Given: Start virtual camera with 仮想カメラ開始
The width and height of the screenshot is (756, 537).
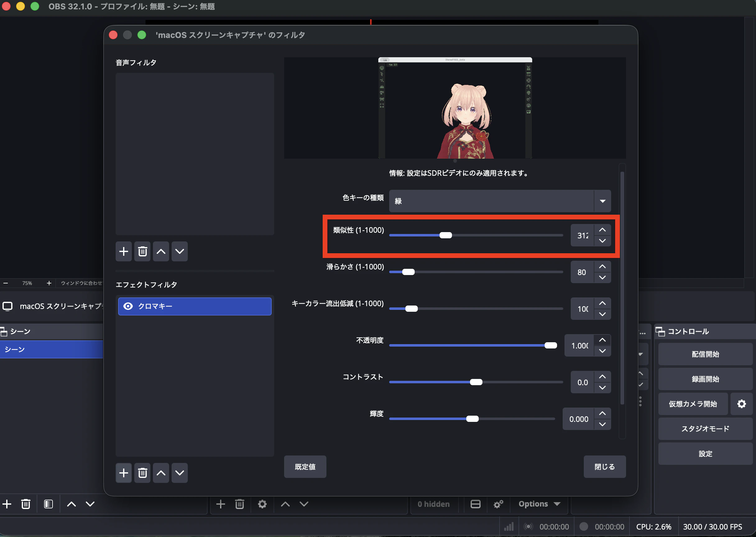Looking at the screenshot, I should [693, 404].
